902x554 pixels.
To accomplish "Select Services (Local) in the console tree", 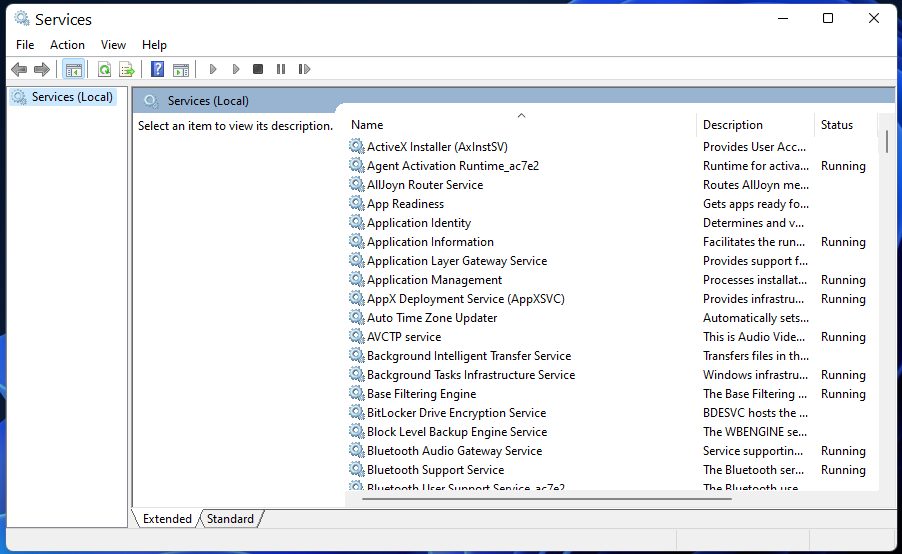I will pos(64,97).
